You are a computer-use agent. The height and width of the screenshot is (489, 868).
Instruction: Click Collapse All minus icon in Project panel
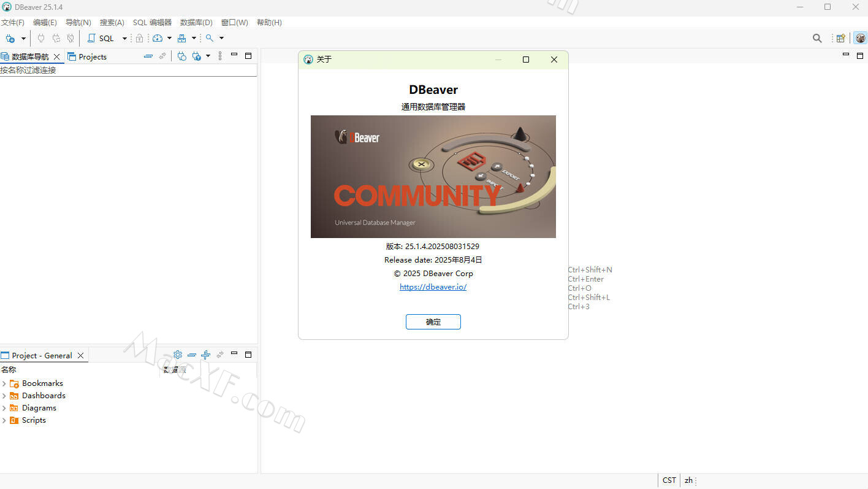coord(192,355)
